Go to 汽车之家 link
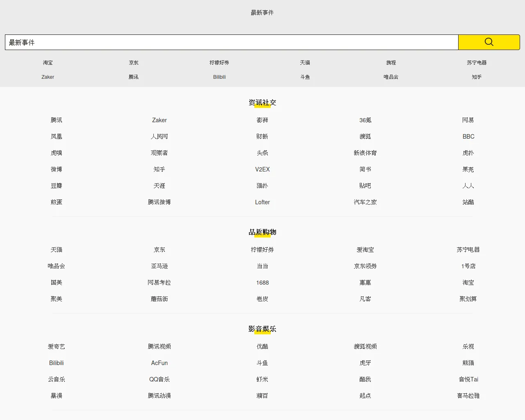 (x=365, y=202)
